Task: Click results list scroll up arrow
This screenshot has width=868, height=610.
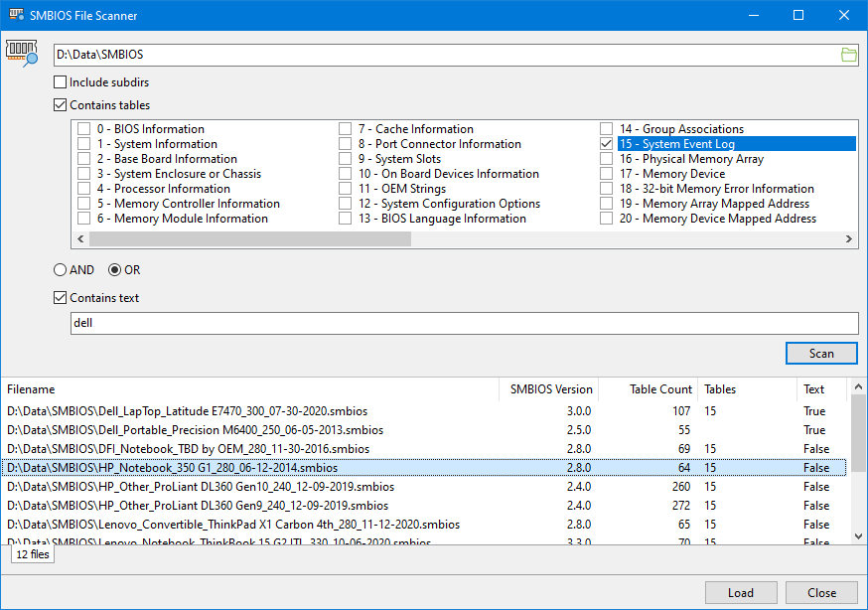Action: tap(859, 386)
